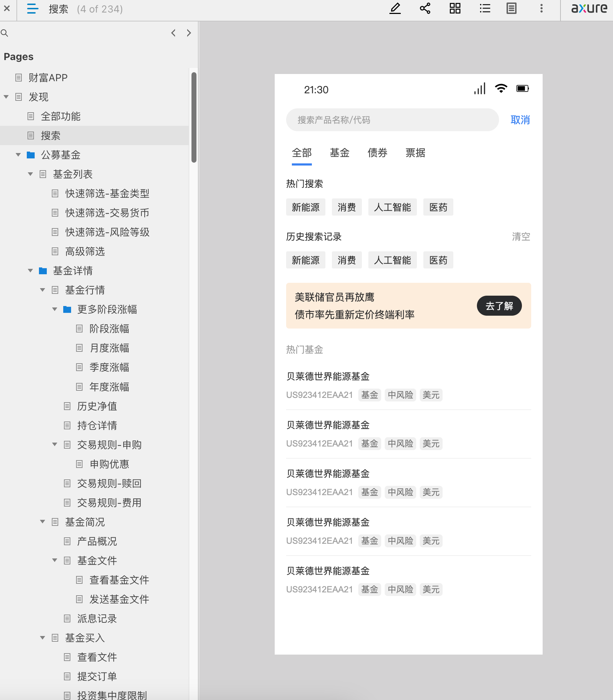The image size is (613, 700).
Task: Close the sitemap panel with the X icon
Action: tap(7, 9)
